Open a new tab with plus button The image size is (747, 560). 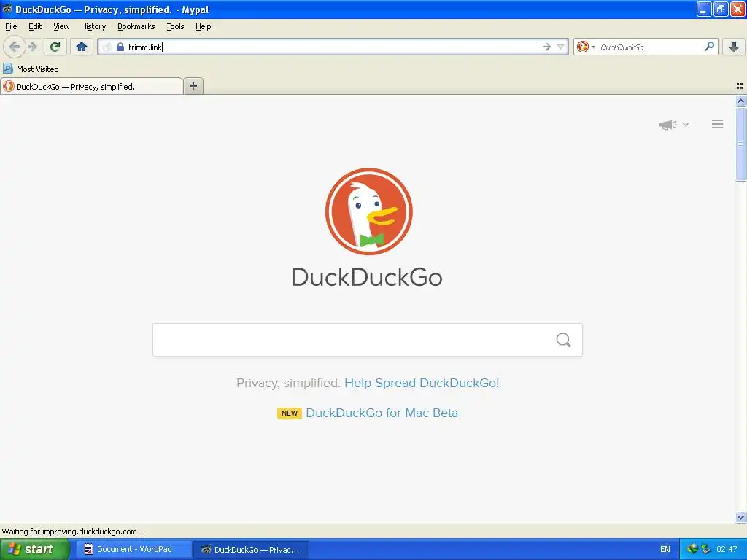pyautogui.click(x=193, y=86)
